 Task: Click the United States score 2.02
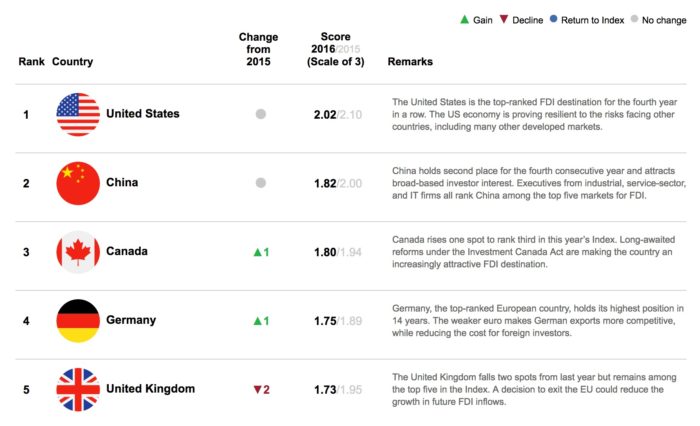(326, 114)
